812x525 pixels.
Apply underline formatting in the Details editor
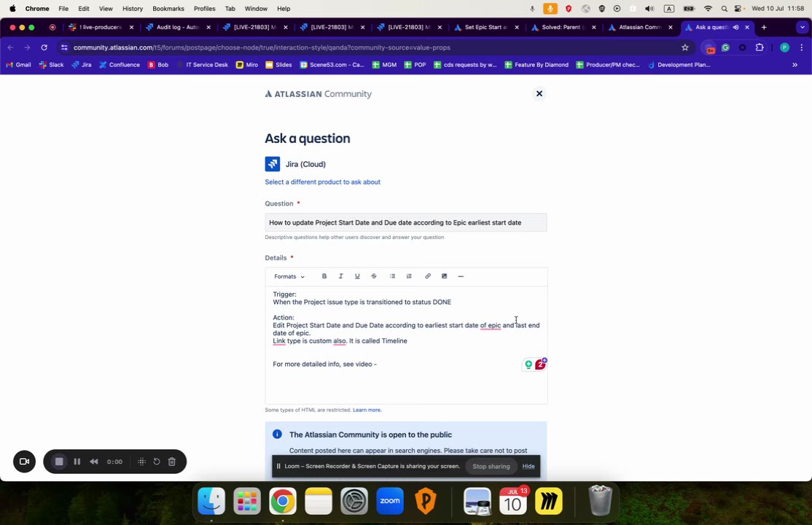(357, 276)
